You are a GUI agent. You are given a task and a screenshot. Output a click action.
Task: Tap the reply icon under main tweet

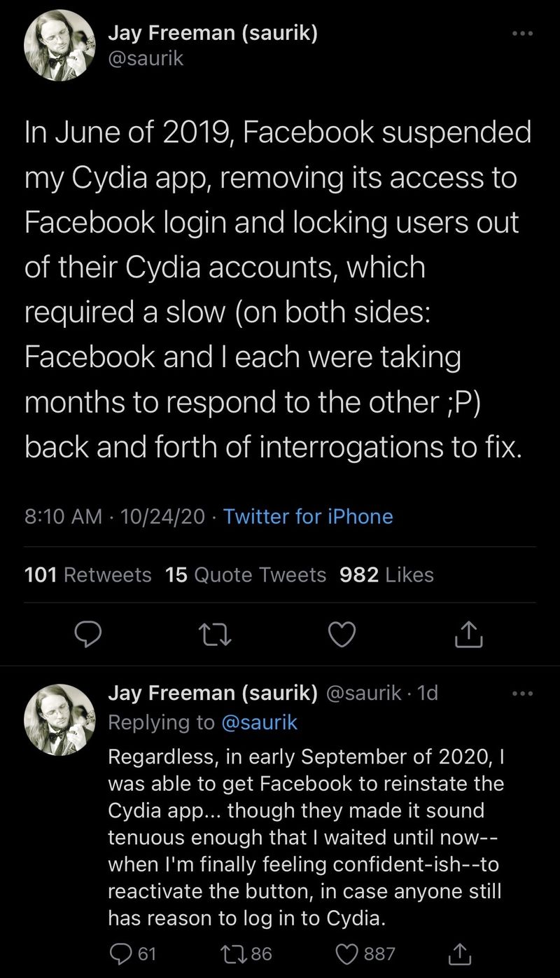[89, 635]
